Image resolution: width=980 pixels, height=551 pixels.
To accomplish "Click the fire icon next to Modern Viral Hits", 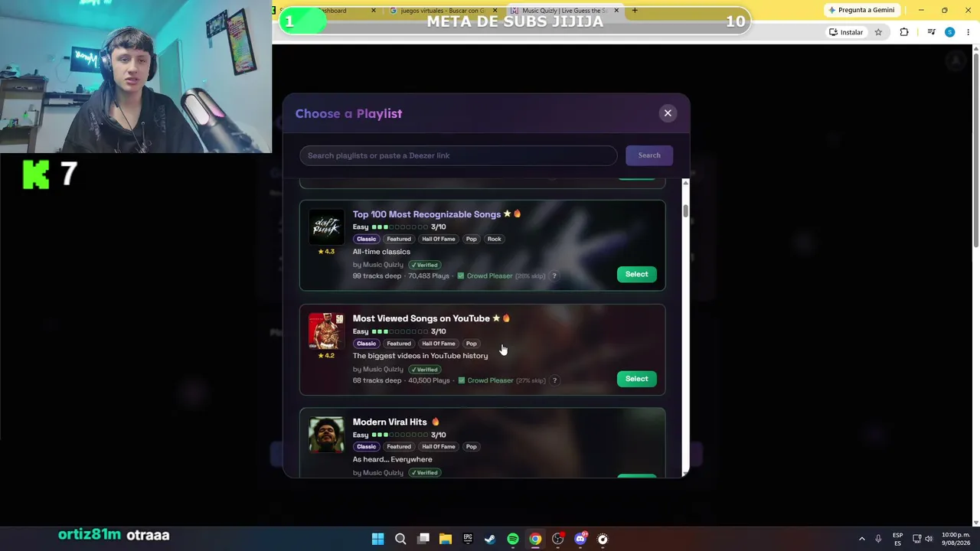I will pos(436,422).
